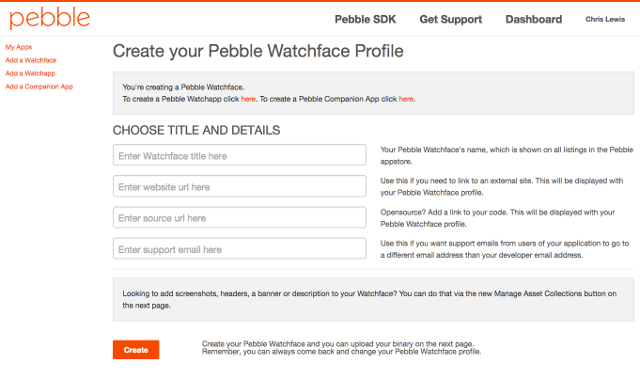
Task: Choose Add a Watchapp sidebar link
Action: 30,73
